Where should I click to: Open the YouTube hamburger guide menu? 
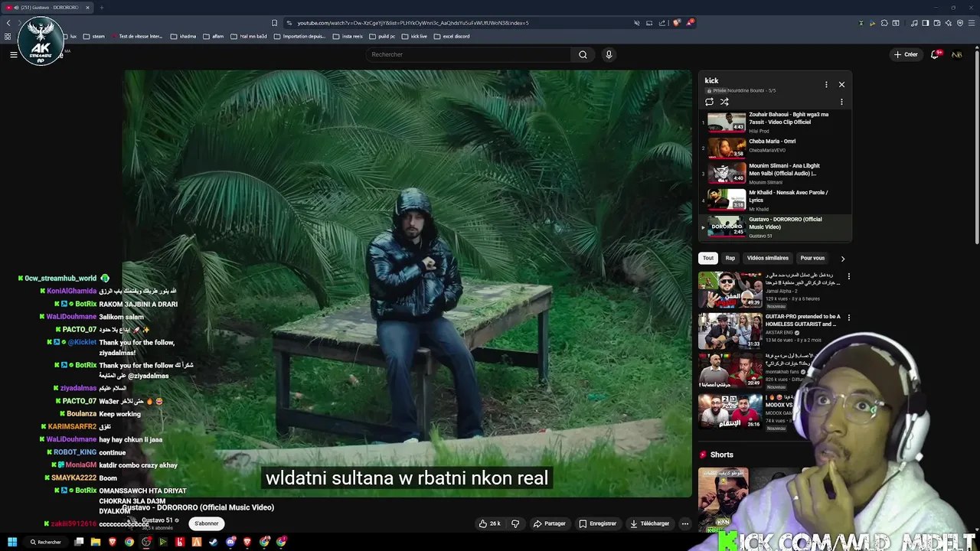pyautogui.click(x=13, y=54)
